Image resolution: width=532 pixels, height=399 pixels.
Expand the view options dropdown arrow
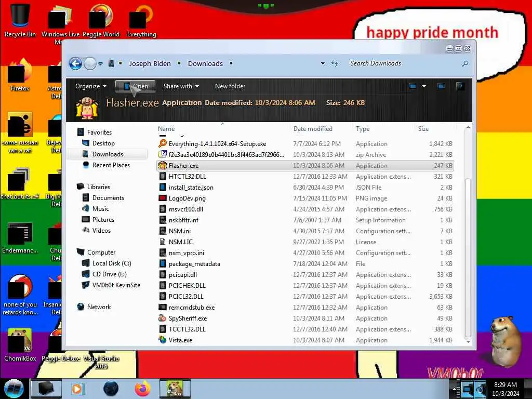coord(424,86)
